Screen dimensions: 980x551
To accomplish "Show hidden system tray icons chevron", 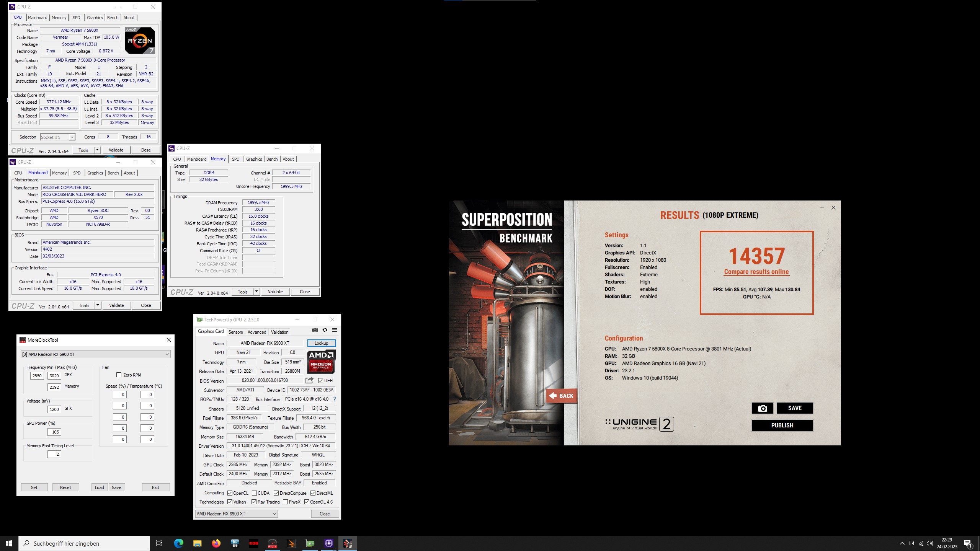I will pyautogui.click(x=902, y=543).
